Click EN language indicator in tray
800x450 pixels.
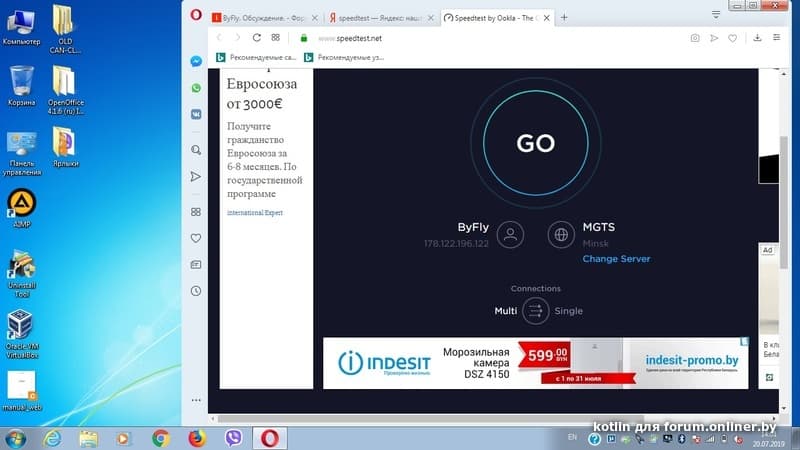(x=572, y=437)
